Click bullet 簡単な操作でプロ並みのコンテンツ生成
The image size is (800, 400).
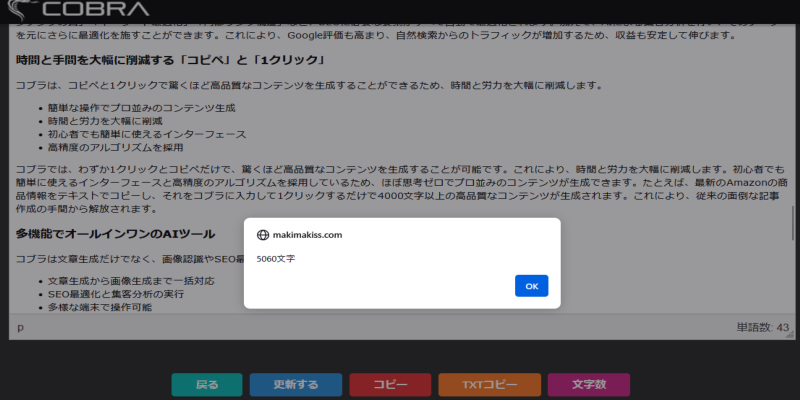(x=142, y=108)
